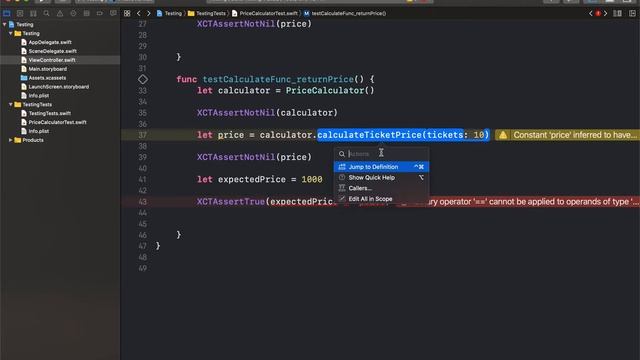Click the Show Quick Help icon

click(x=342, y=178)
